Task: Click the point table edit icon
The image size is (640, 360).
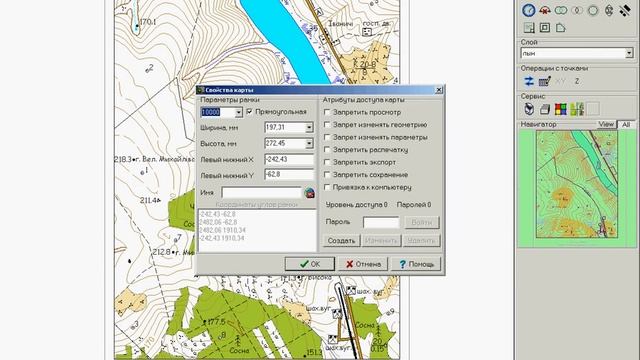Action: point(545,81)
